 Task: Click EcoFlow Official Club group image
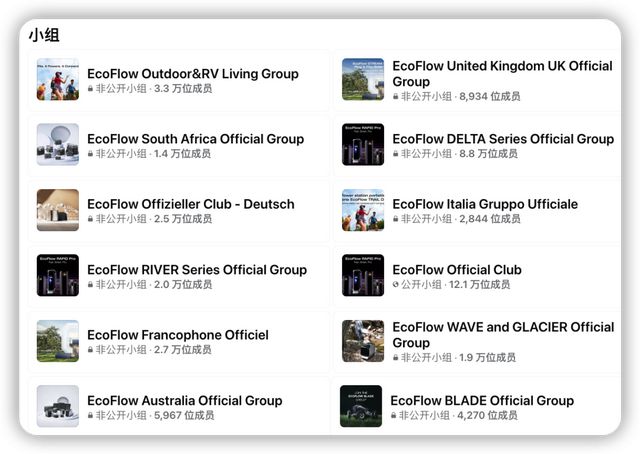pyautogui.click(x=363, y=276)
